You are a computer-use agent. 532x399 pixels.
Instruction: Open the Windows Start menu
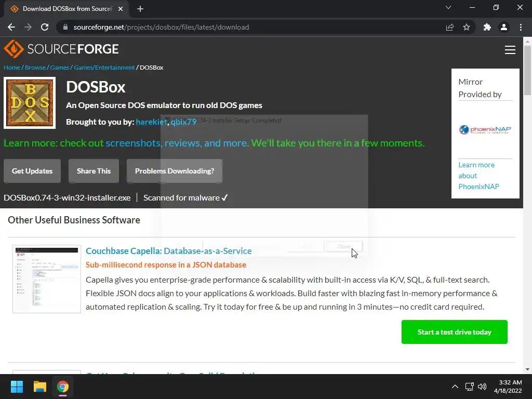17,387
